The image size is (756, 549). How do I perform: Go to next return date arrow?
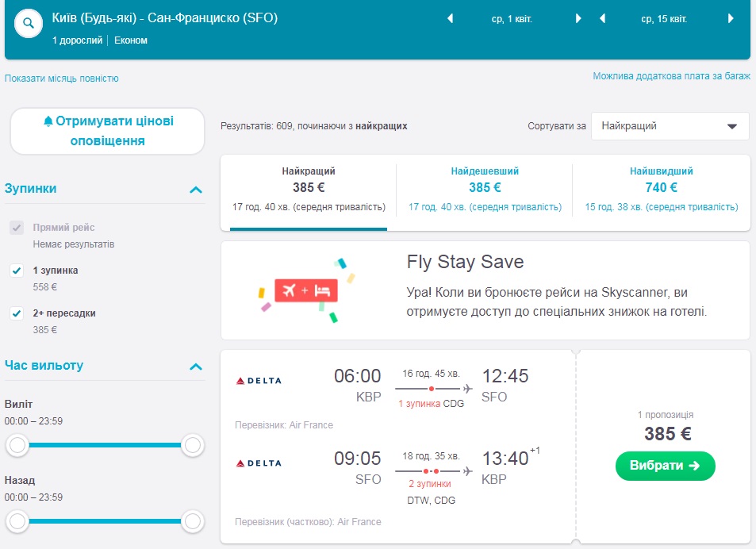click(731, 18)
